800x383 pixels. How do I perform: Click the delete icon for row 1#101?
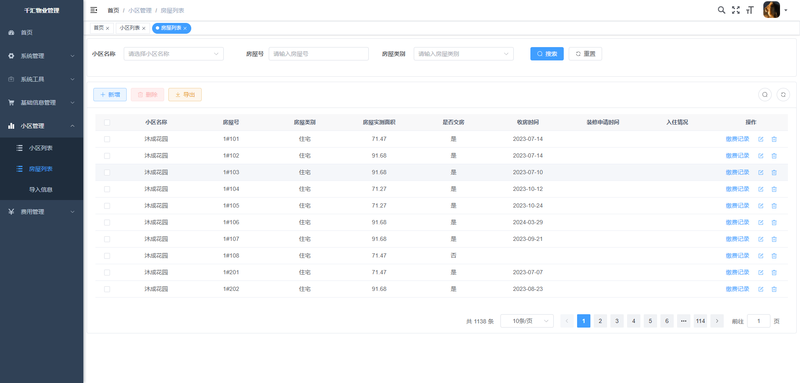click(x=774, y=139)
